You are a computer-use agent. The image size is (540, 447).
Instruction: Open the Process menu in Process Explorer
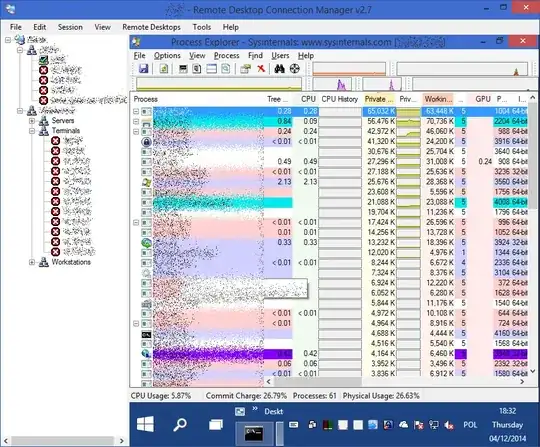(x=226, y=56)
